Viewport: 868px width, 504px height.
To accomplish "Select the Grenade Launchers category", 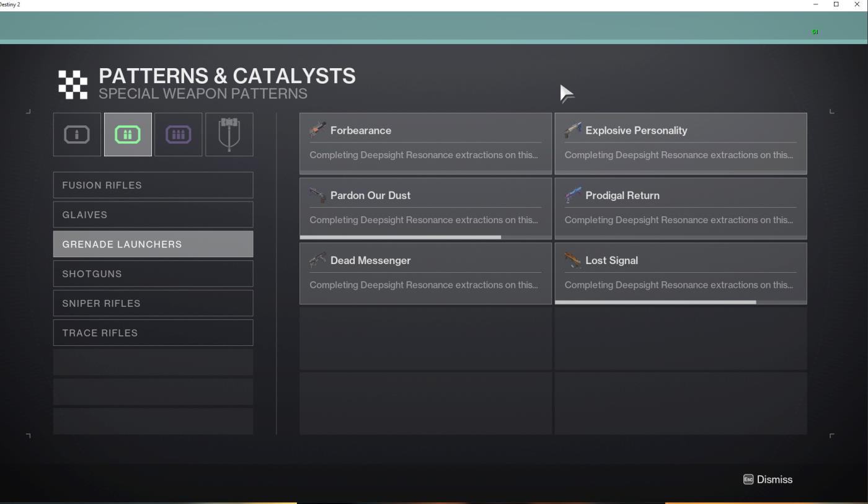I will pyautogui.click(x=153, y=244).
